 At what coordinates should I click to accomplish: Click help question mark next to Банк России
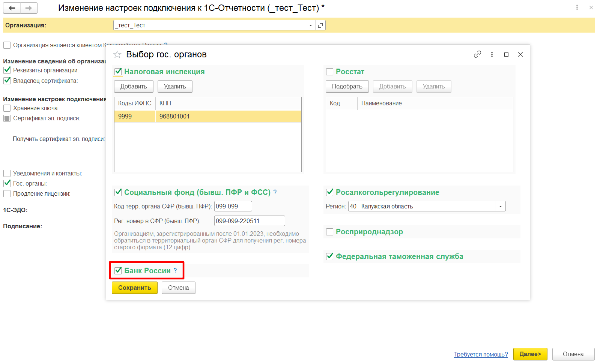175,270
